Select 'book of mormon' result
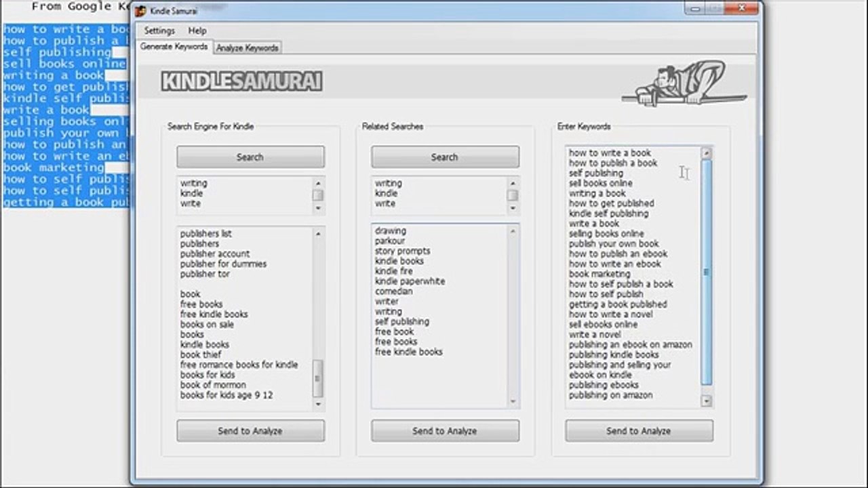 point(213,385)
